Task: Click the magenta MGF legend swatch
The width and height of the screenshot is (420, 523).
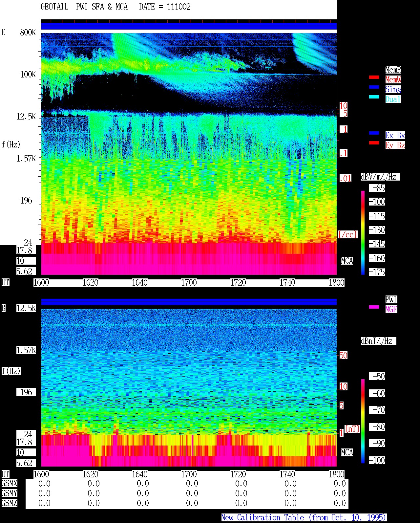Action: 374,307
